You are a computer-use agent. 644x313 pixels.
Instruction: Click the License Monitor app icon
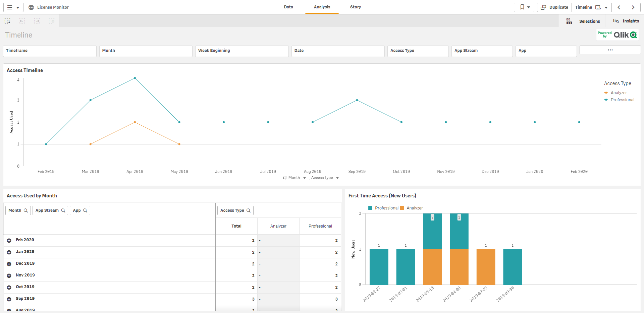coord(31,7)
